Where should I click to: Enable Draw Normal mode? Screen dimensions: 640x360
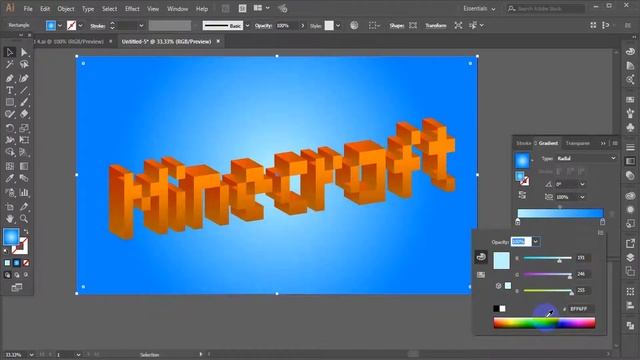click(x=7, y=275)
